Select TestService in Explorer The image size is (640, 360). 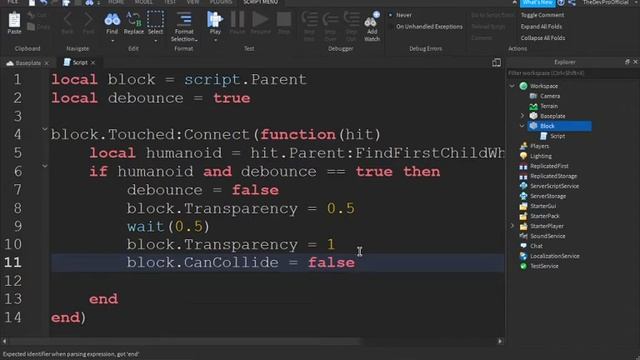(544, 266)
